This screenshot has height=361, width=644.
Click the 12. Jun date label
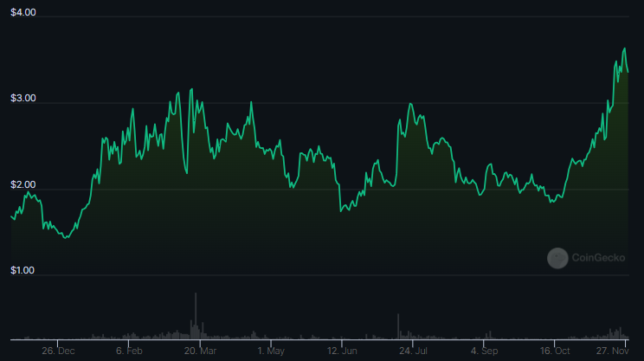click(342, 351)
